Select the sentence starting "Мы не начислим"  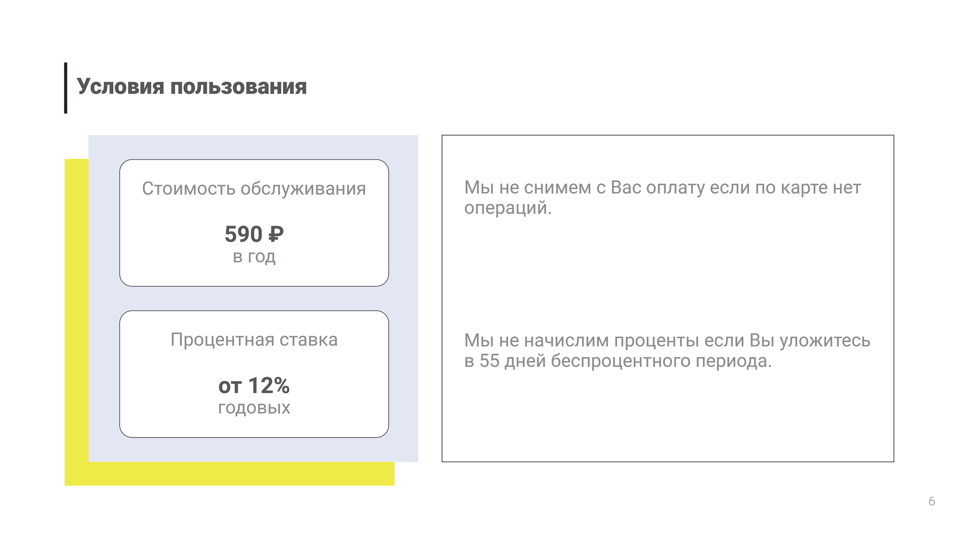(x=666, y=340)
